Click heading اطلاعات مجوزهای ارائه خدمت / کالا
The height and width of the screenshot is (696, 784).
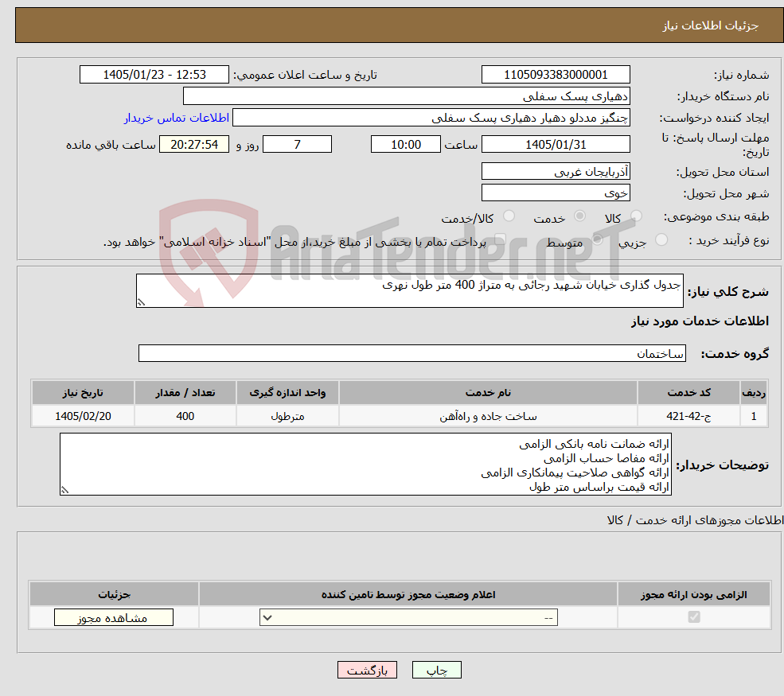[x=695, y=520]
